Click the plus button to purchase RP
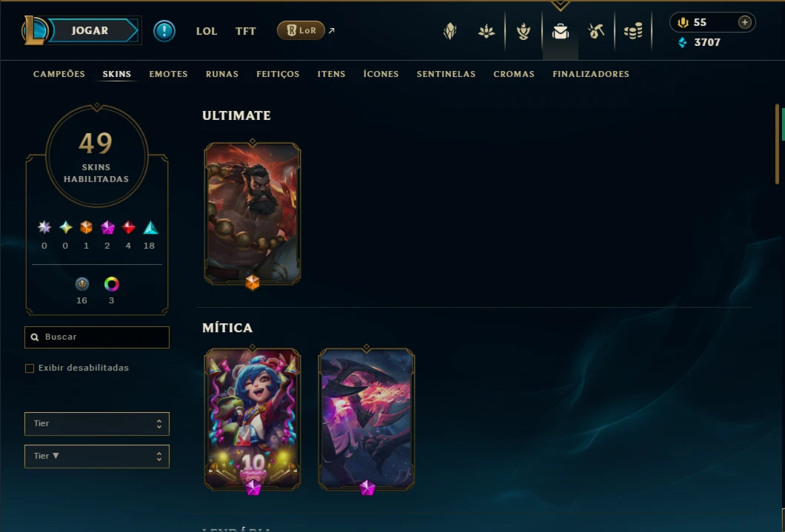Viewport: 785px width, 532px height. click(x=744, y=22)
